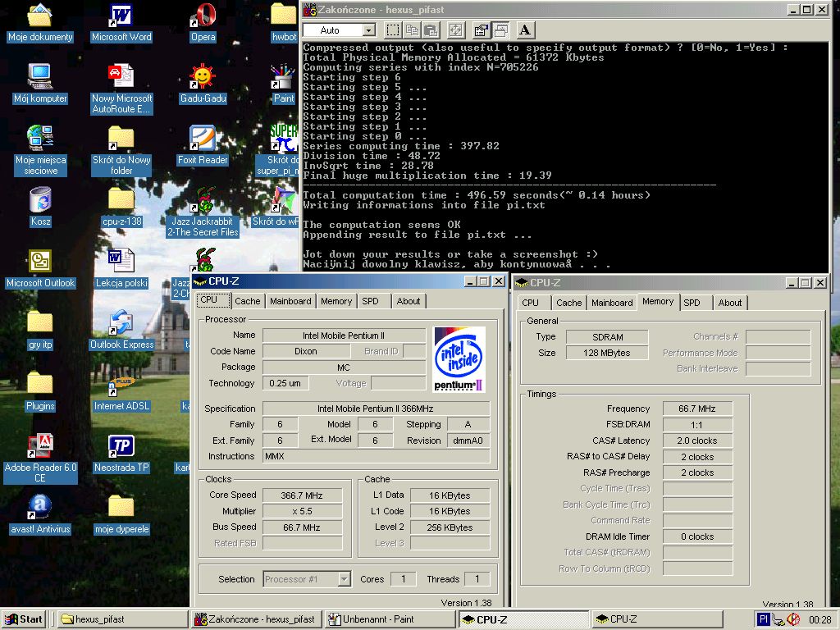Open Microsoft Outlook desktop icon

pos(40,269)
